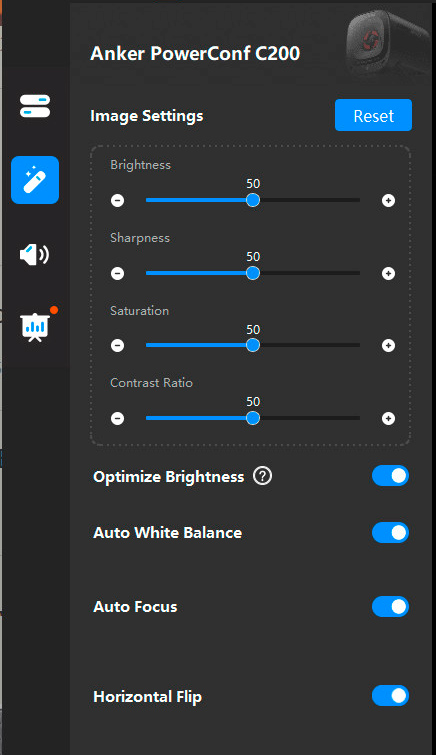The width and height of the screenshot is (436, 755).
Task: Disable the Horizontal Flip switch
Action: 390,696
